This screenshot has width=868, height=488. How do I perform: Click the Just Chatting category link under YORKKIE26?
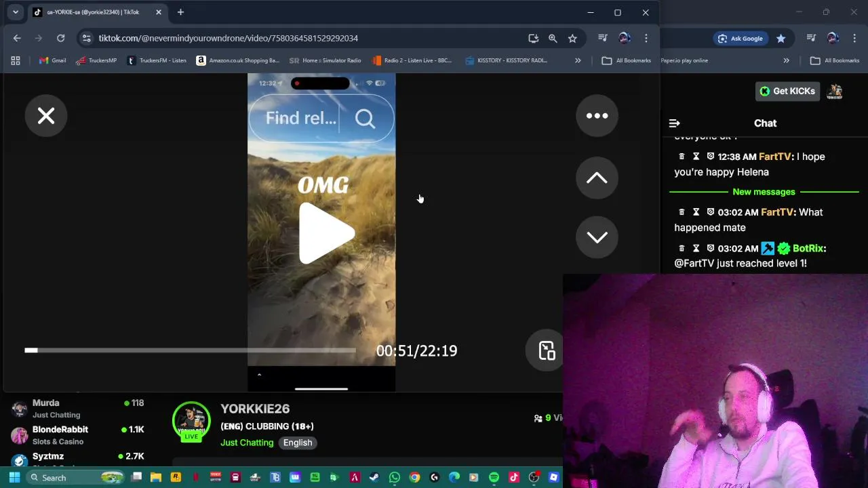coord(247,443)
